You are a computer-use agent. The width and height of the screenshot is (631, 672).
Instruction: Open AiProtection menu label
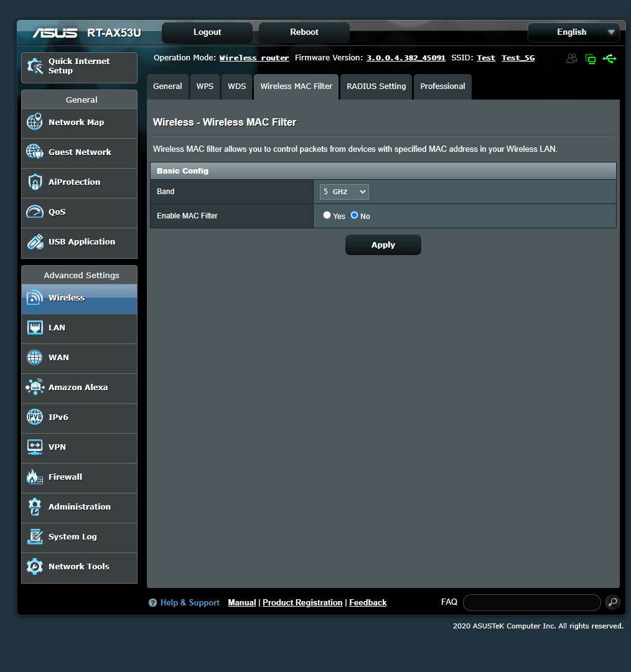pyautogui.click(x=74, y=182)
